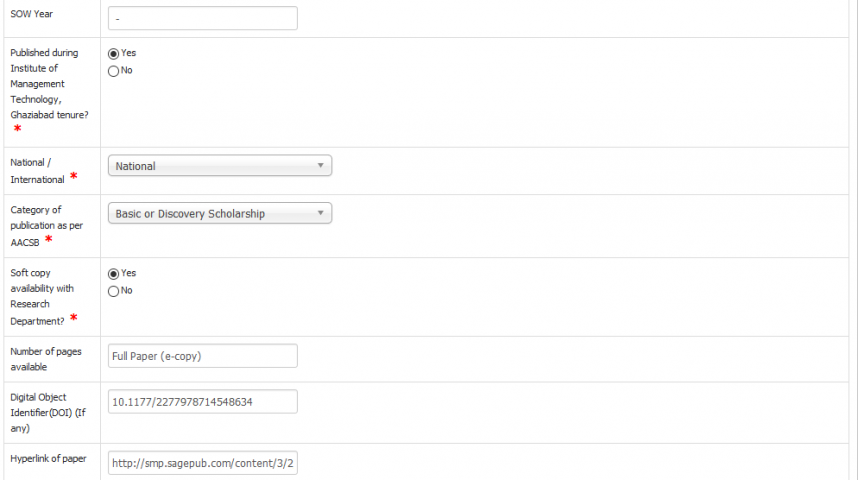Click the arrow on National dropdown

tap(321, 165)
